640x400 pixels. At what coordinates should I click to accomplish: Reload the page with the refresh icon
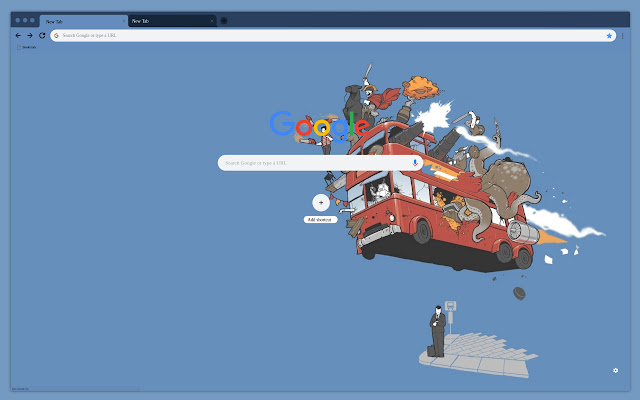(x=42, y=36)
